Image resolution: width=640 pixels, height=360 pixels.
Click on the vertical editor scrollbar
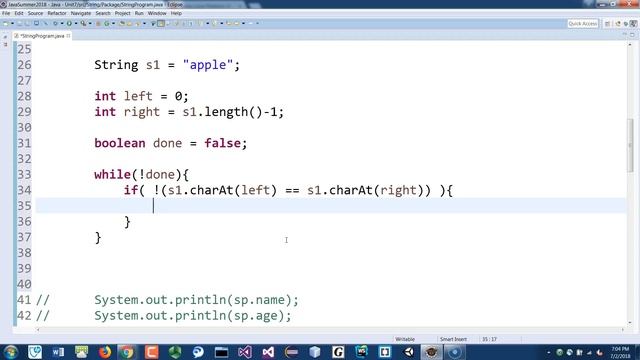coord(631,145)
